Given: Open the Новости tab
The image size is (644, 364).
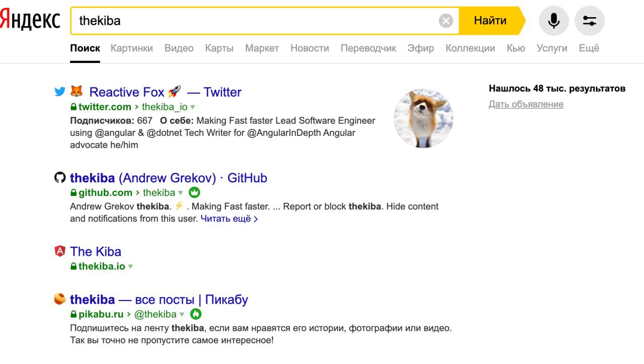Looking at the screenshot, I should coord(310,48).
